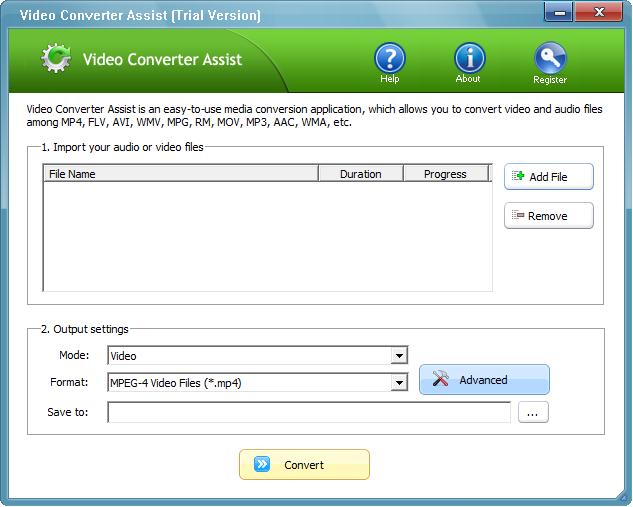The image size is (633, 507).
Task: Click the Save to path field
Action: click(x=309, y=413)
